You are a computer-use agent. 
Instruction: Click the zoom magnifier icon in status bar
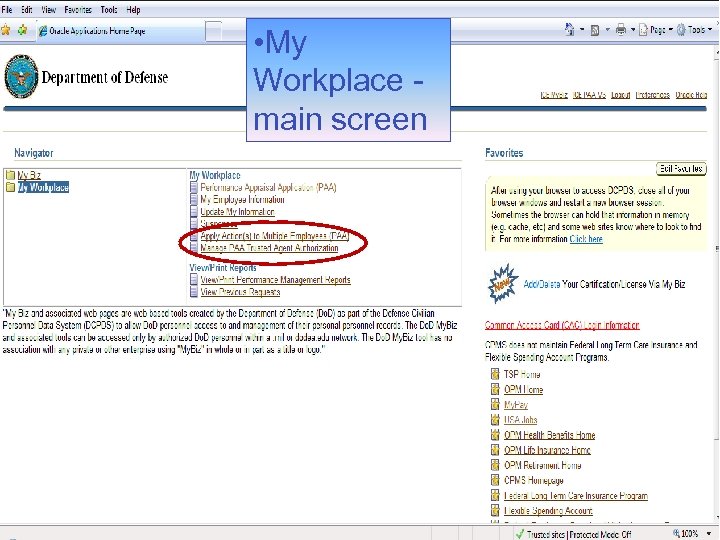pos(676,533)
